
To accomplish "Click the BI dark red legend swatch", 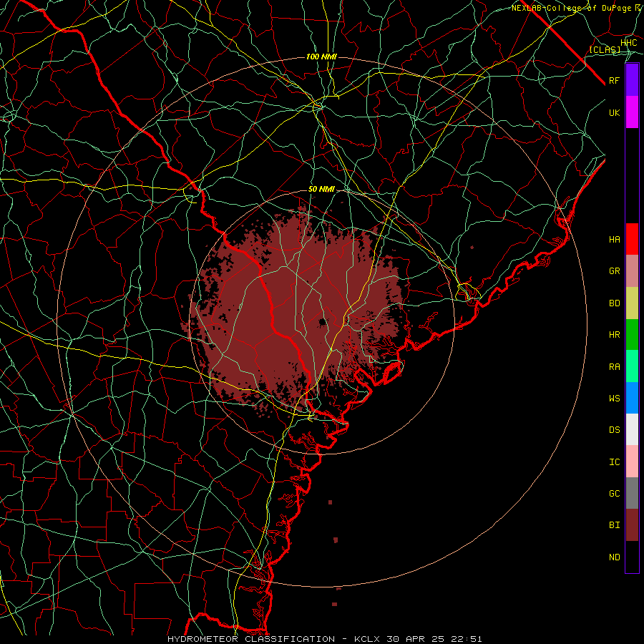I will click(x=632, y=525).
